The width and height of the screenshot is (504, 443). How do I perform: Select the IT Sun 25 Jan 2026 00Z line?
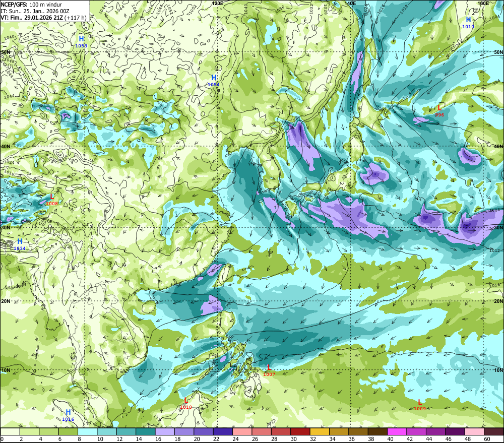pos(35,11)
